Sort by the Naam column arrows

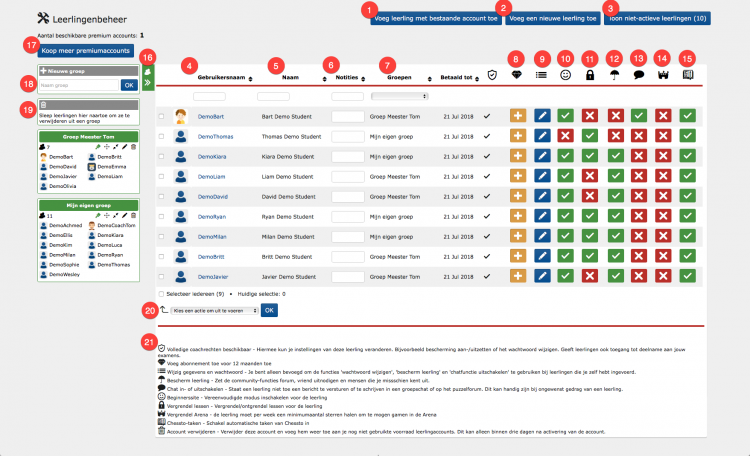[325, 79]
